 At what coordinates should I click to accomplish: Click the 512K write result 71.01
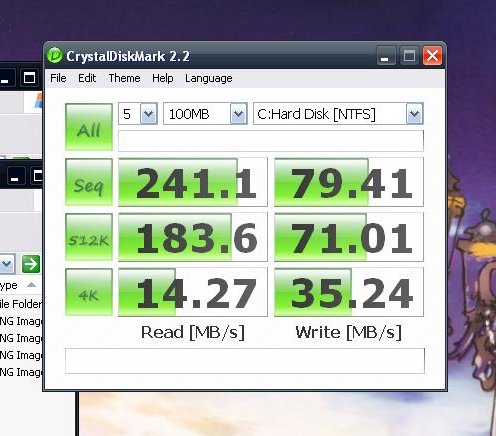click(x=349, y=237)
